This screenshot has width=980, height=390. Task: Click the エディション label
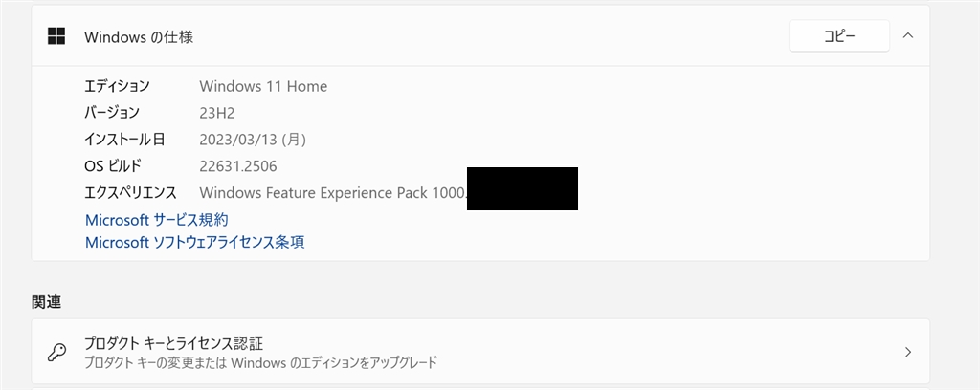tap(117, 86)
